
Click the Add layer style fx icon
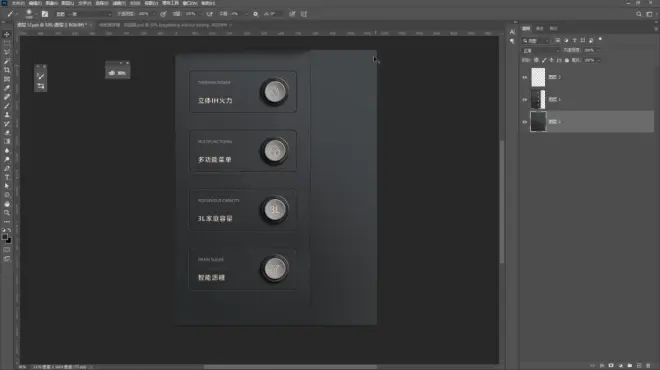602,365
